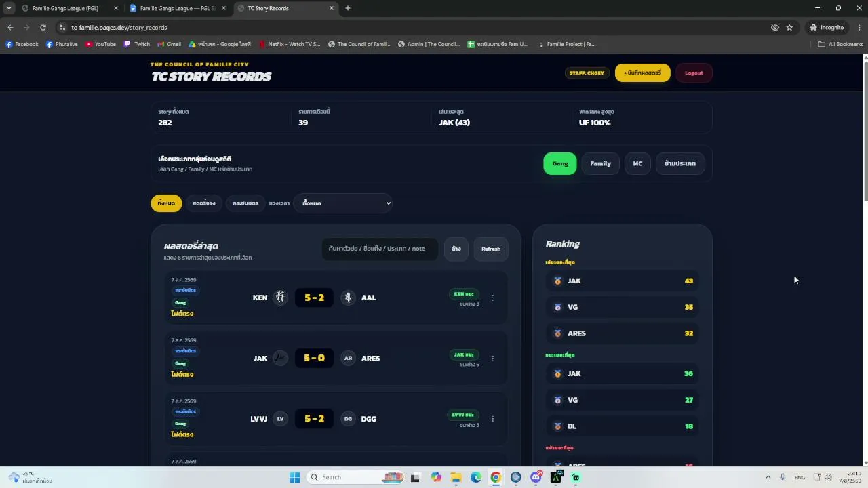Click the TC STORY RECORDS site title
This screenshot has width=868, height=488.
pos(212,77)
